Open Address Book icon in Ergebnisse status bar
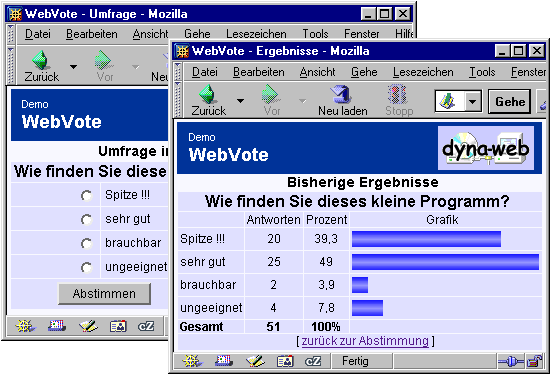The height and width of the screenshot is (374, 550). point(285,360)
